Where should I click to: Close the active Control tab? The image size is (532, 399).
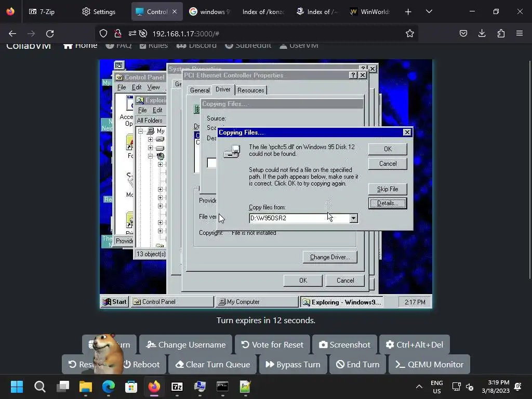(x=175, y=11)
